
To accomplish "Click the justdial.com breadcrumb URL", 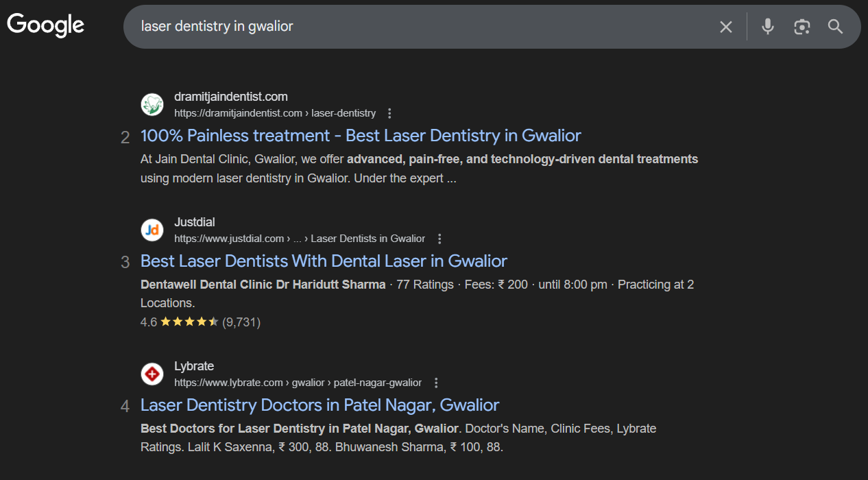I will tap(300, 239).
